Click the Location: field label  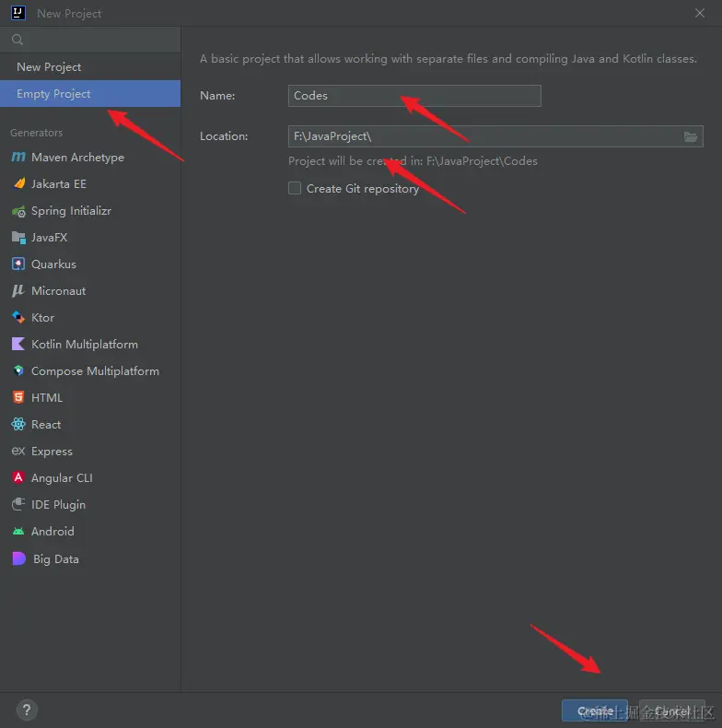[x=224, y=136]
